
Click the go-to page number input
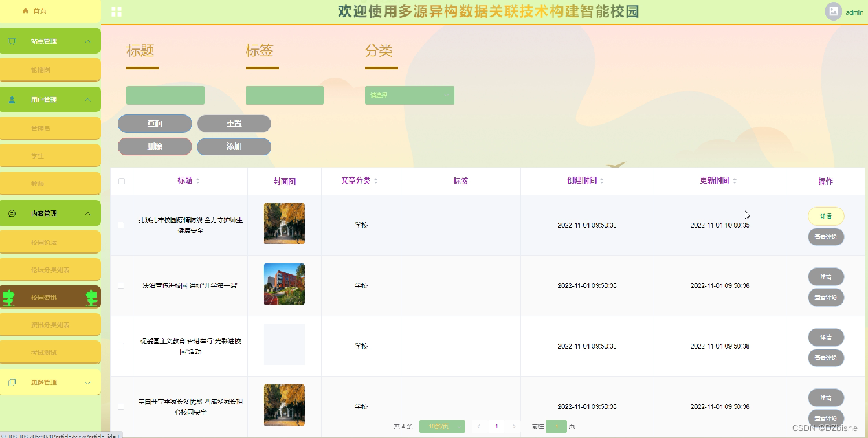pos(556,426)
